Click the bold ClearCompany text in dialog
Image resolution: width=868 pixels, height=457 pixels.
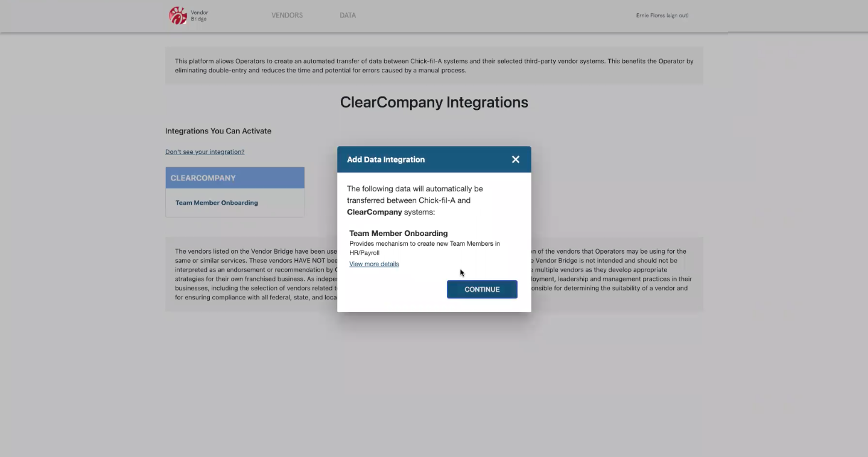pyautogui.click(x=375, y=213)
